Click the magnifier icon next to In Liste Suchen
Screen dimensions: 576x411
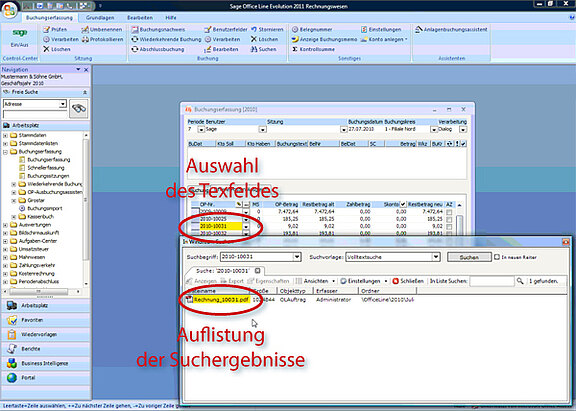[x=520, y=281]
